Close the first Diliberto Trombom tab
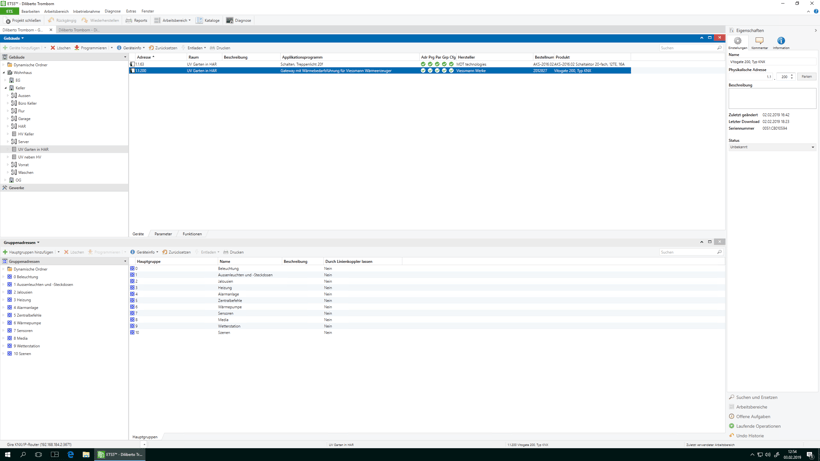This screenshot has height=461, width=820. pos(51,30)
